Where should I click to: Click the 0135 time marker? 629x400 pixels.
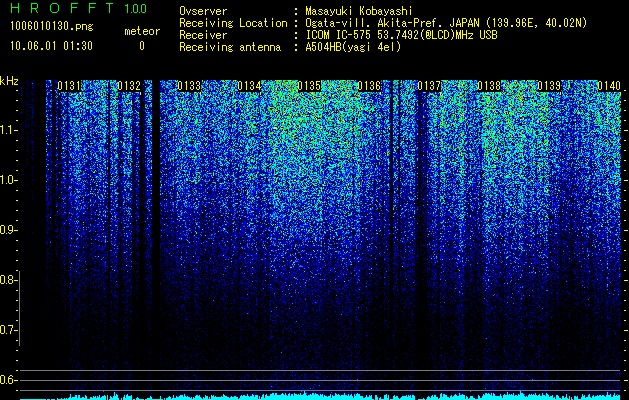point(309,86)
